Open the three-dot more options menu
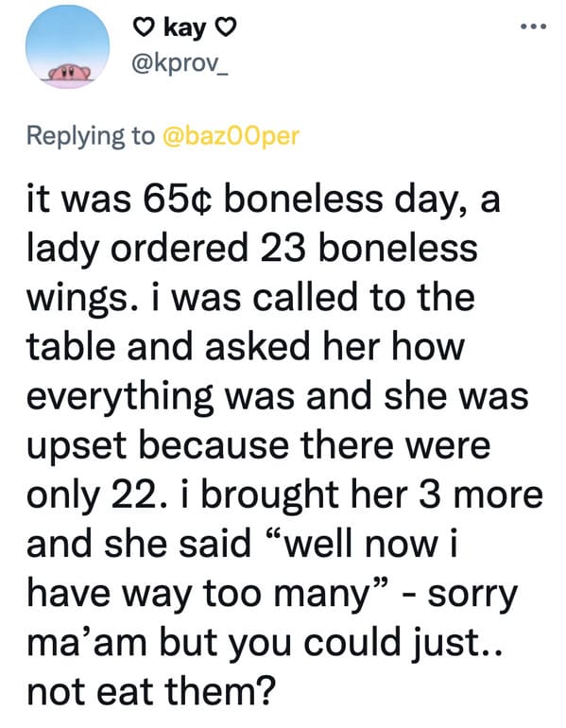This screenshot has width=566, height=728. [x=534, y=26]
